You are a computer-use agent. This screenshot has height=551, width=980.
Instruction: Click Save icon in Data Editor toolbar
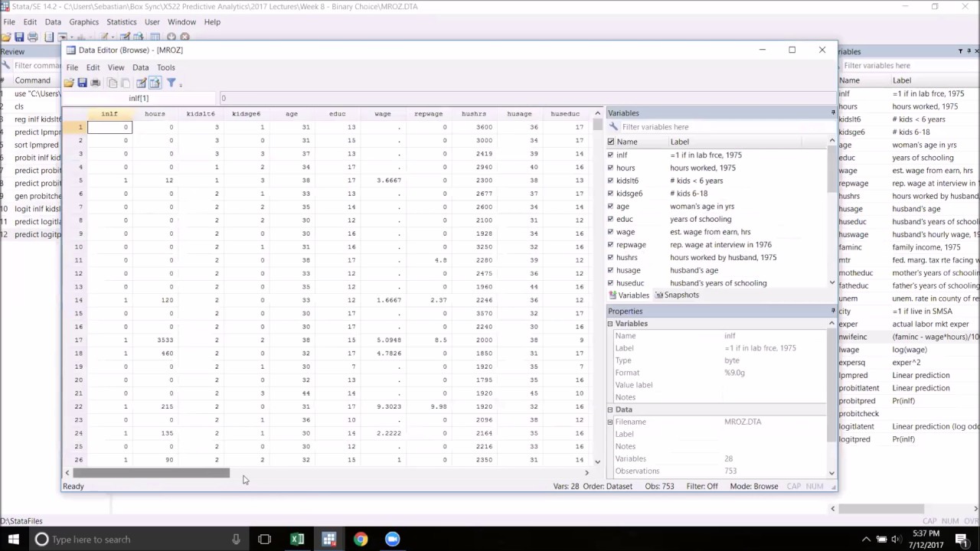point(82,83)
